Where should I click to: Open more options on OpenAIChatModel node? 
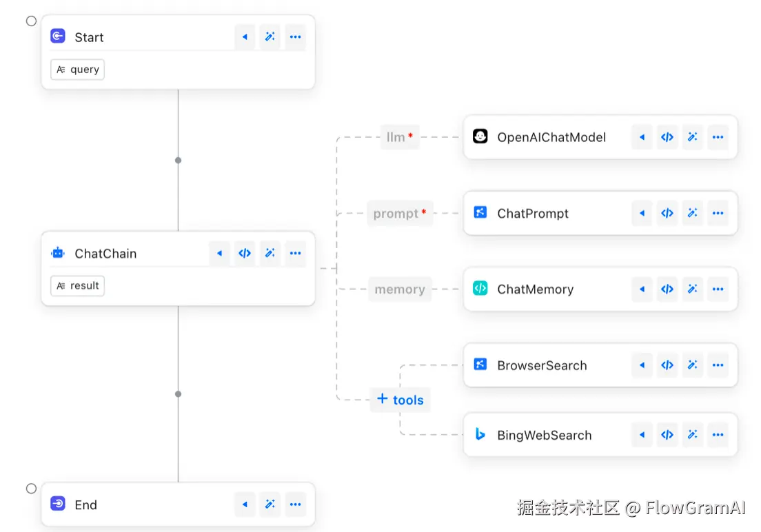[718, 137]
